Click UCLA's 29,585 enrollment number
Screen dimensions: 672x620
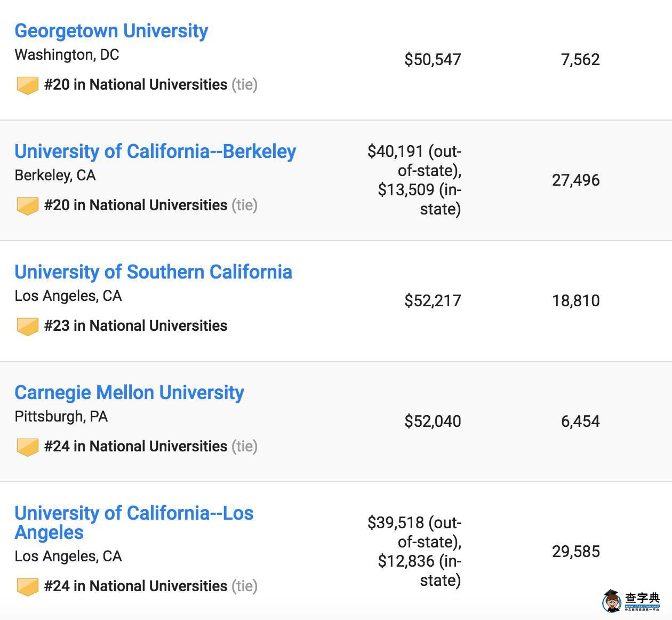tap(575, 551)
